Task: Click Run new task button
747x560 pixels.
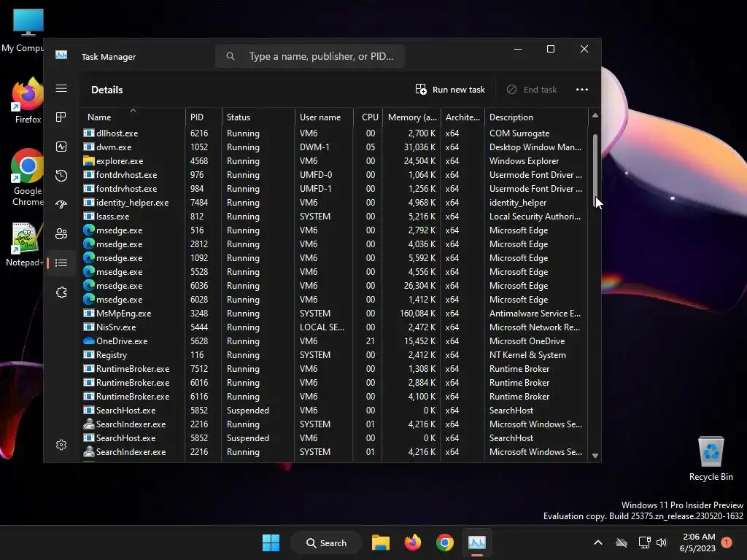Action: point(450,90)
